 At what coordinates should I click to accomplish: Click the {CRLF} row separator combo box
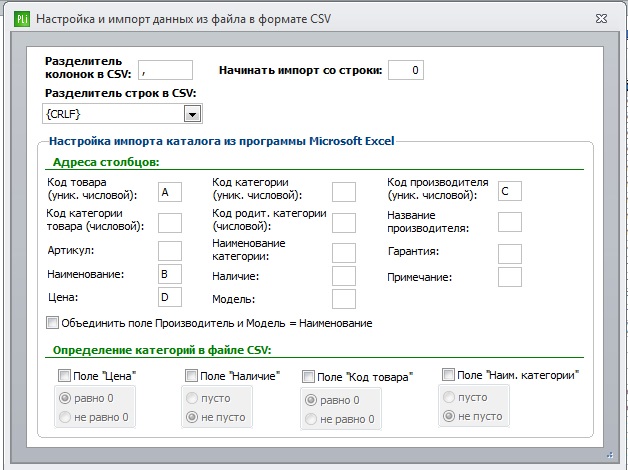122,114
